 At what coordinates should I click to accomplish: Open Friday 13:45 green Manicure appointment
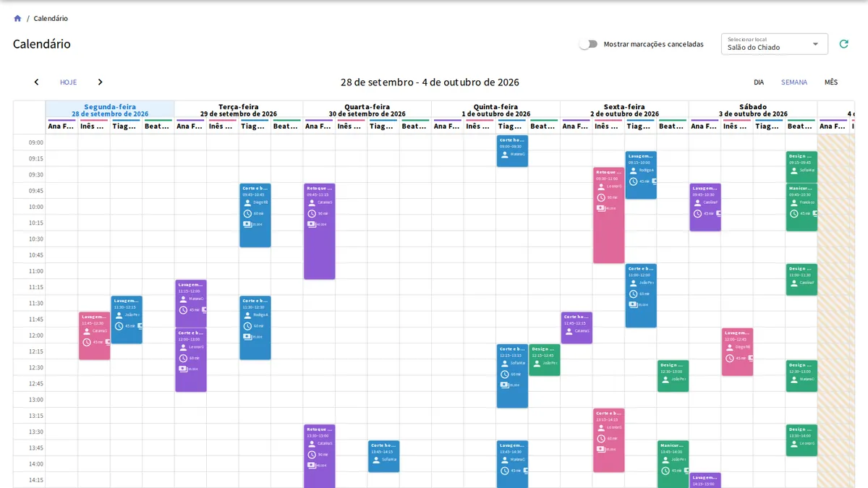(673, 463)
